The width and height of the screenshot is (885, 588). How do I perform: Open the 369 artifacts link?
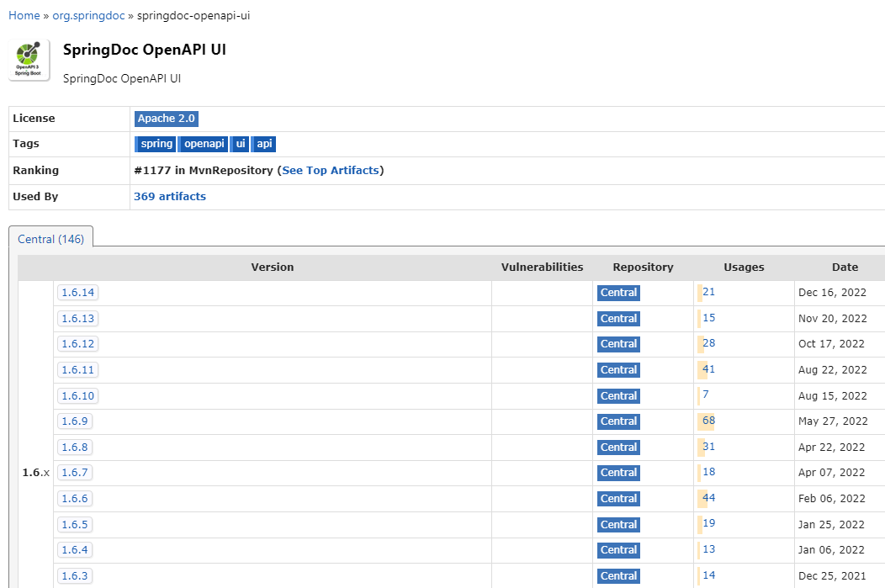tap(170, 196)
